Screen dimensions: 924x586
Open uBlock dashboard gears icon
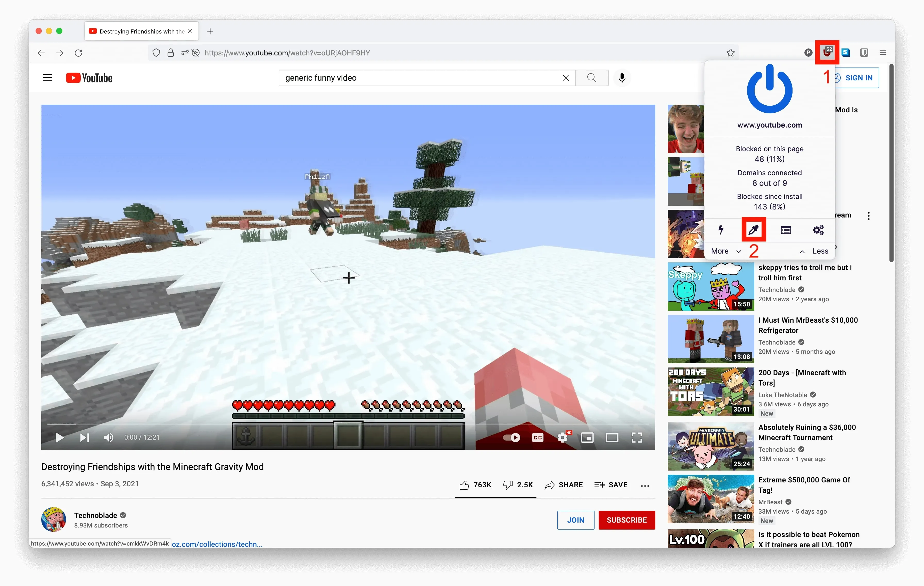pyautogui.click(x=818, y=230)
